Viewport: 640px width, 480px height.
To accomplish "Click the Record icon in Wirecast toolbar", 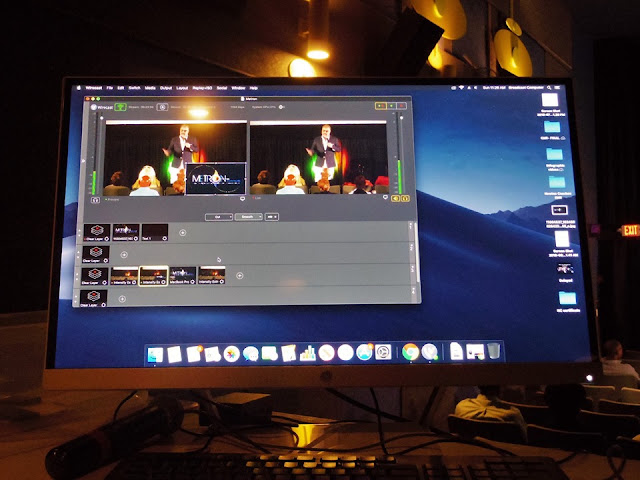I will pyautogui.click(x=162, y=107).
